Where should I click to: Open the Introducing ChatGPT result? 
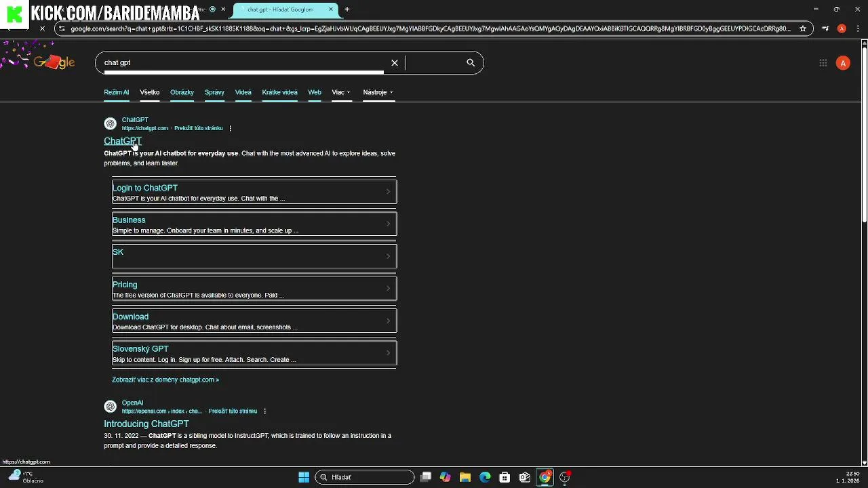[x=146, y=424]
